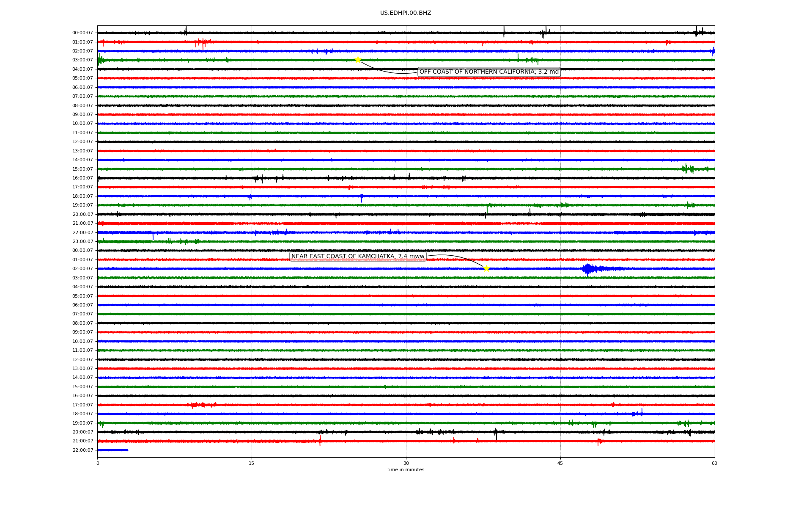Click the 60 tick on time axis
The width and height of the screenshot is (812, 508).
(x=714, y=463)
